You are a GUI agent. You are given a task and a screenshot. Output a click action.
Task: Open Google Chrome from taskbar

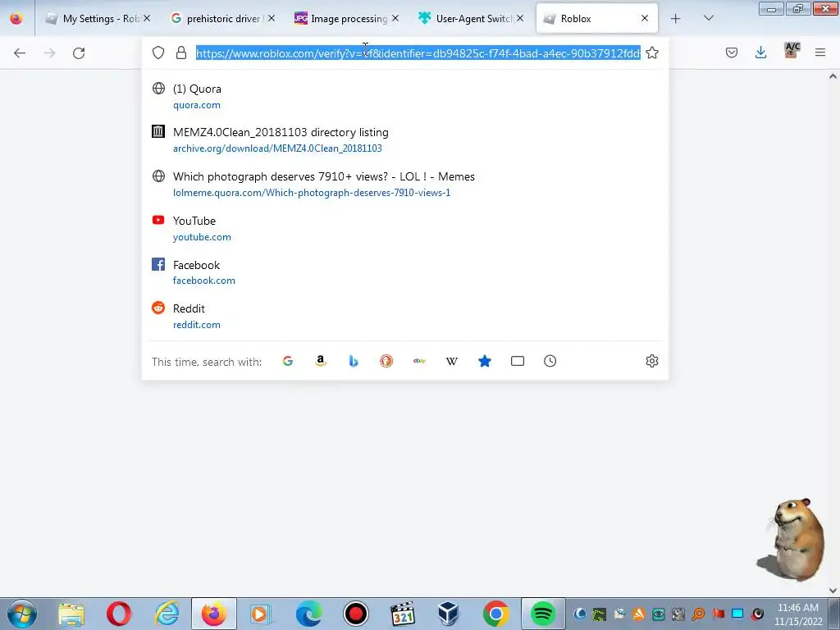pyautogui.click(x=495, y=614)
